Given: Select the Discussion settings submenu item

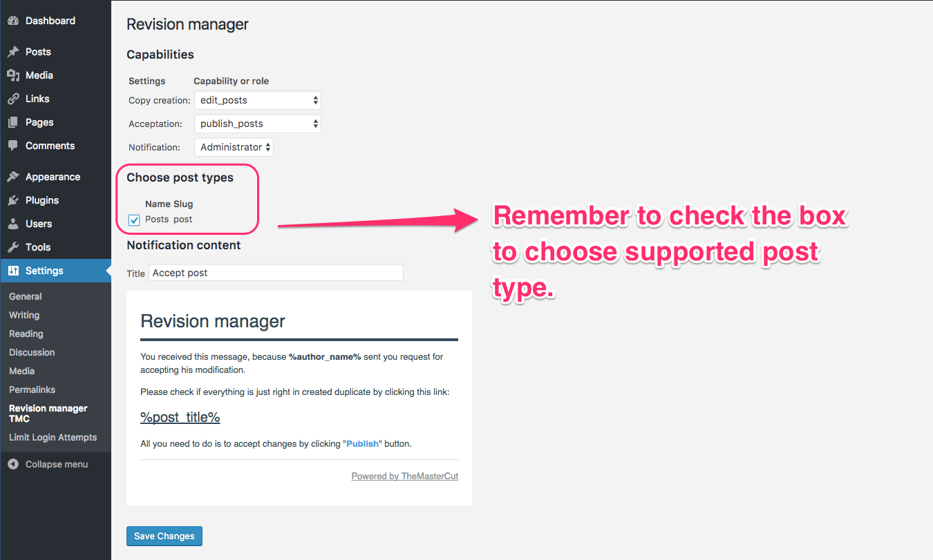Looking at the screenshot, I should tap(32, 352).
